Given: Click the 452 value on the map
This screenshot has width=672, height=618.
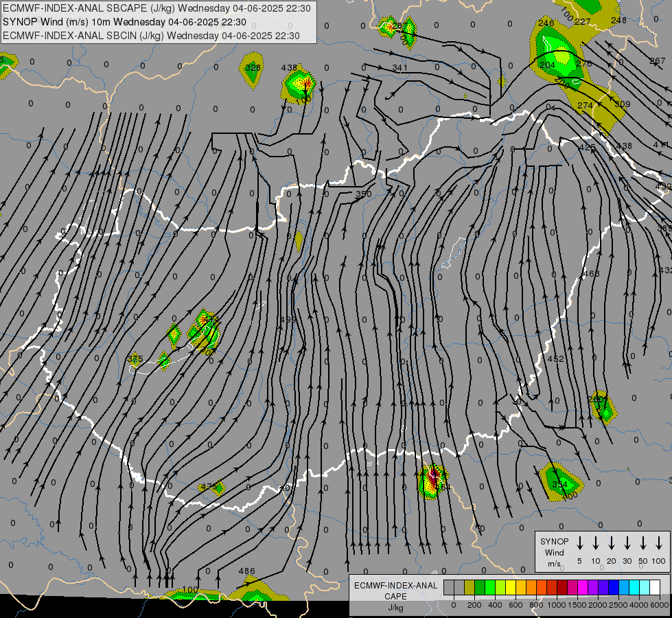Looking at the screenshot, I should pyautogui.click(x=556, y=359).
